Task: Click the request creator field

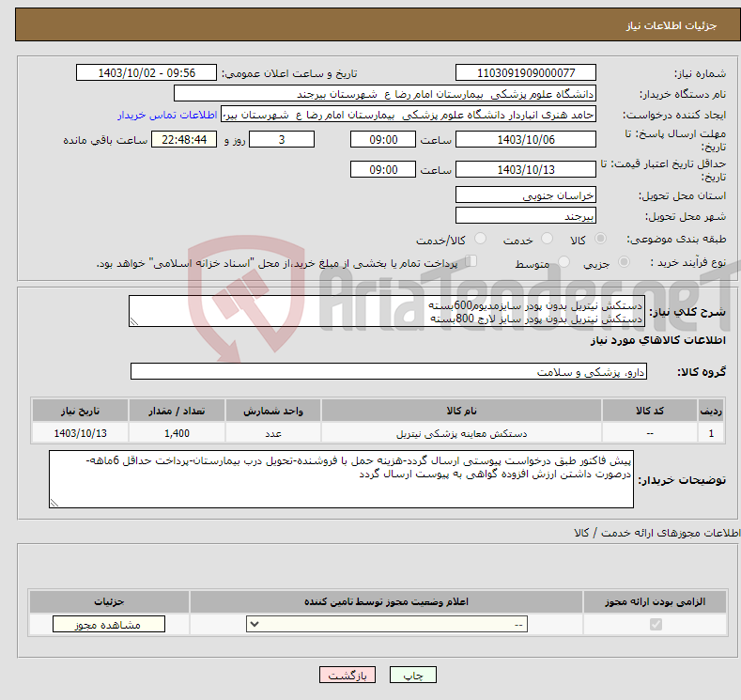Action: tap(409, 115)
